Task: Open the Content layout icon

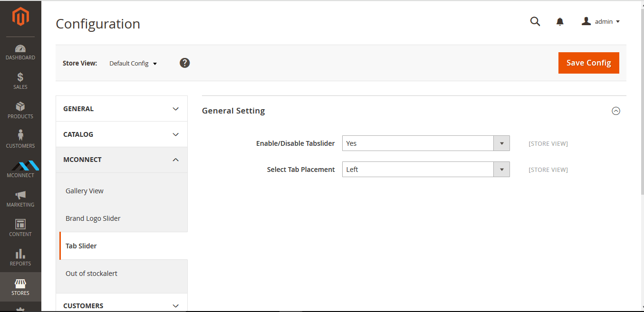Action: tap(20, 224)
